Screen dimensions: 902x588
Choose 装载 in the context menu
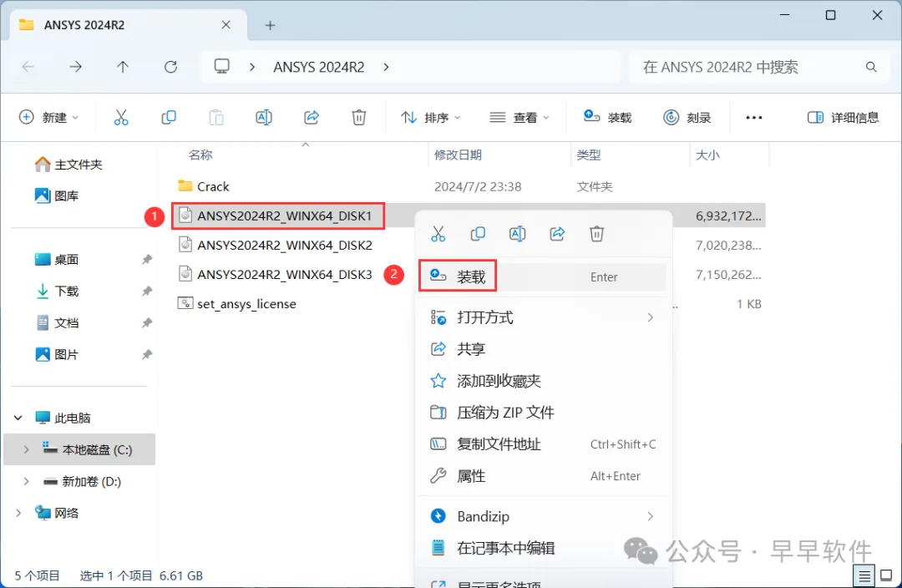tap(543, 276)
